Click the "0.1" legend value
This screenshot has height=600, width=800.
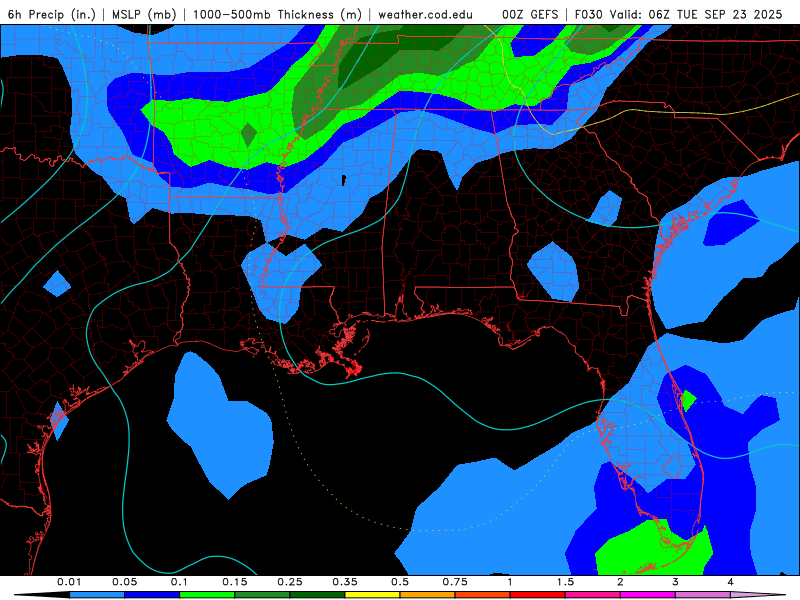179,582
